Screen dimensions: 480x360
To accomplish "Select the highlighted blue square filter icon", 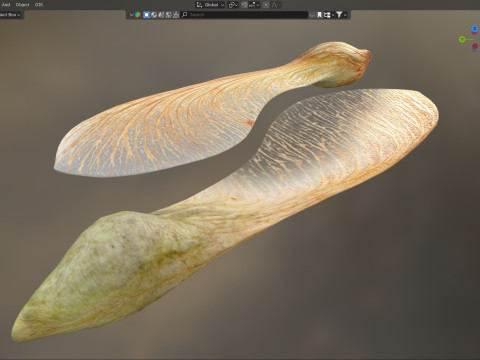I will coord(146,15).
